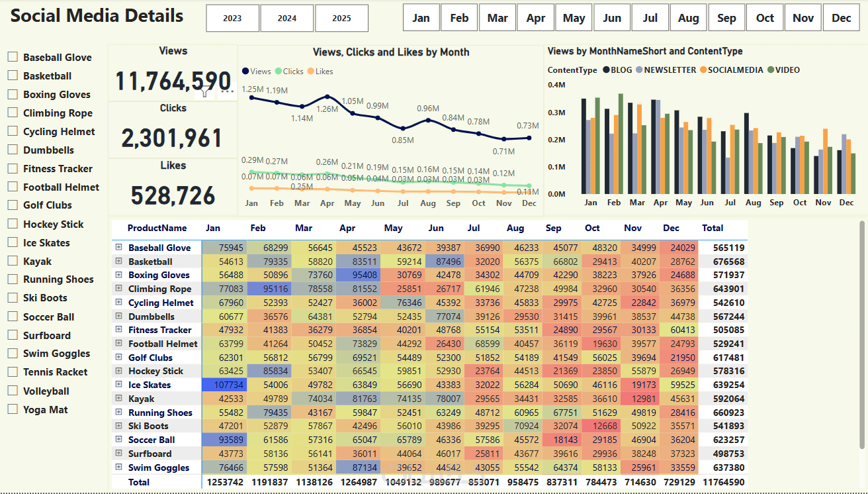Select the Golf Clubs slicer checkbox
The image size is (868, 494).
pos(13,205)
